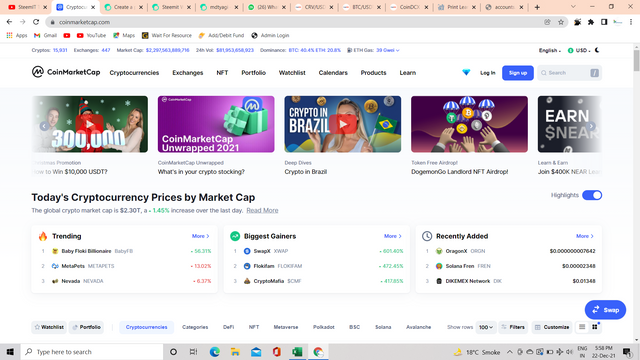The height and width of the screenshot is (360, 640).
Task: Open the Chrome extensions puzzle icon
Action: [591, 22]
